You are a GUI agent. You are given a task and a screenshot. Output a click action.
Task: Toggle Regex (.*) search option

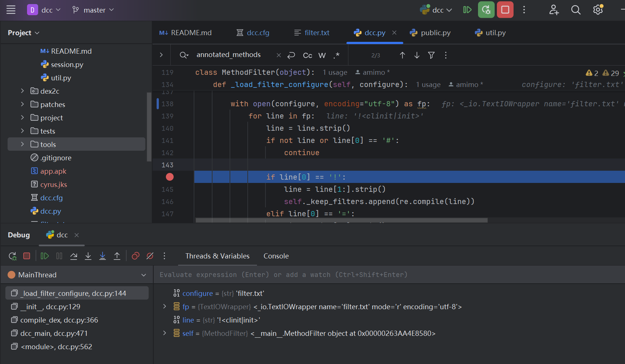coord(336,55)
